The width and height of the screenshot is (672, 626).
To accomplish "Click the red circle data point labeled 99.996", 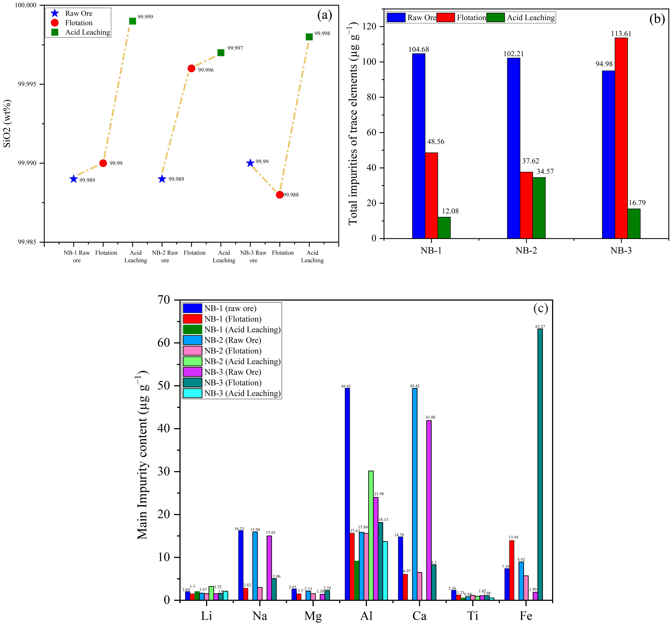I will 191,68.
